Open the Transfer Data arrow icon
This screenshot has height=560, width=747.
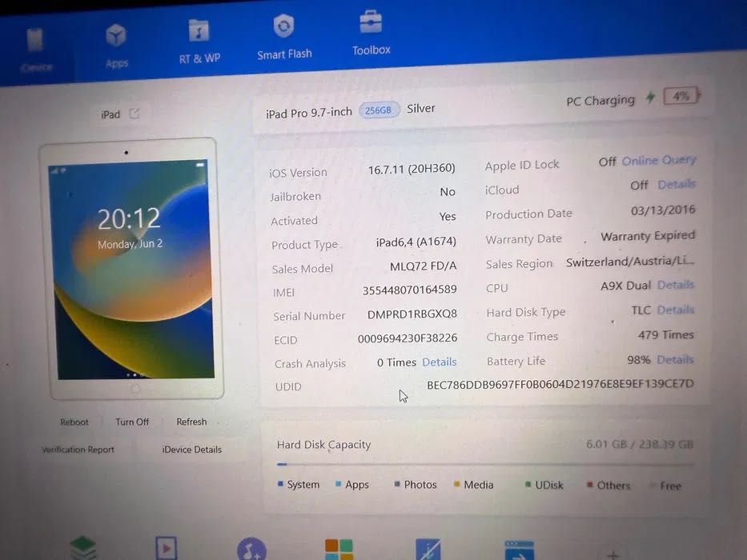pyautogui.click(x=519, y=550)
